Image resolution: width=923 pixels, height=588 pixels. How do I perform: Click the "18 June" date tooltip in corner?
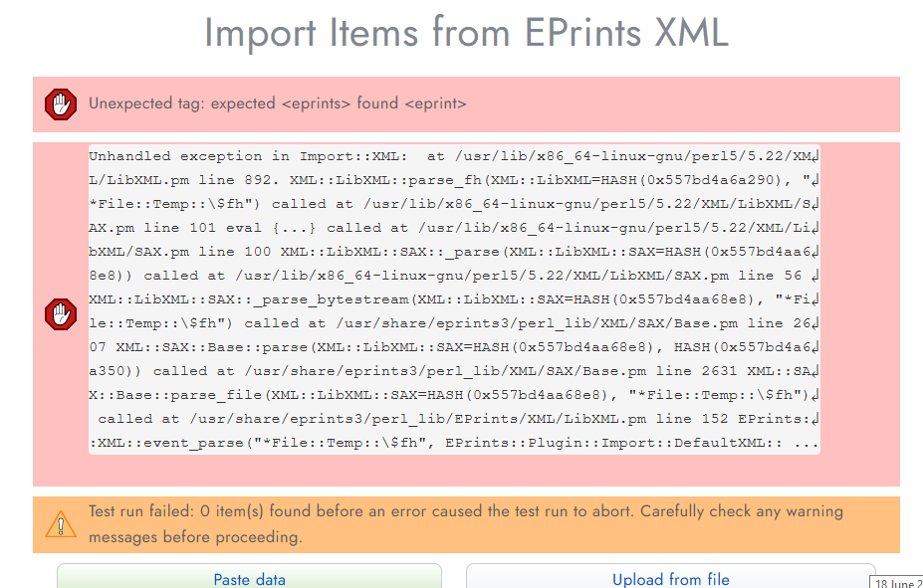tap(897, 583)
